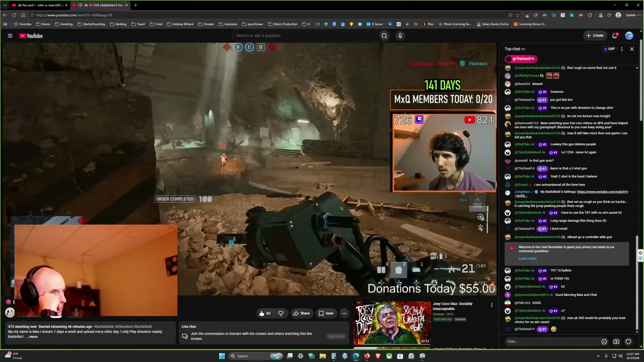Open the Banking bookmarks folder
644x362 pixels.
(118, 24)
